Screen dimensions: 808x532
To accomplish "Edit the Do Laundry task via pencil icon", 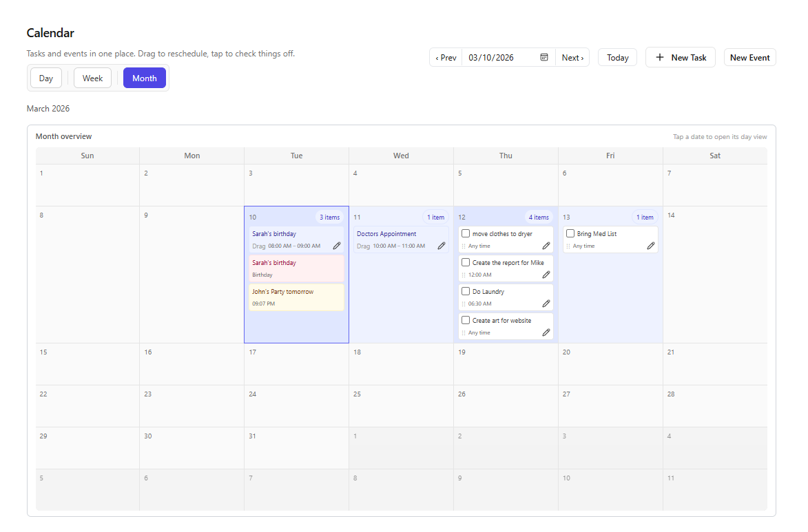I will click(x=546, y=303).
